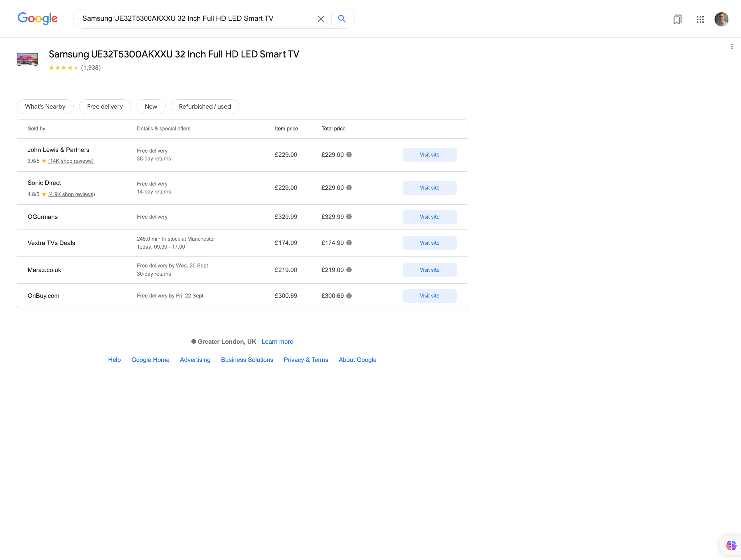This screenshot has width=741, height=560.
Task: Select the 'Free delivery' filter tab
Action: pyautogui.click(x=104, y=106)
